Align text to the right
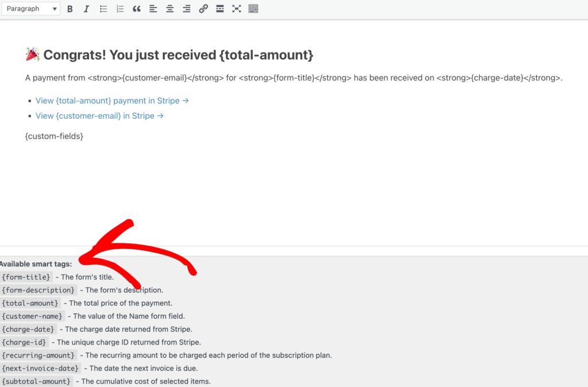588x387 pixels. (x=187, y=9)
